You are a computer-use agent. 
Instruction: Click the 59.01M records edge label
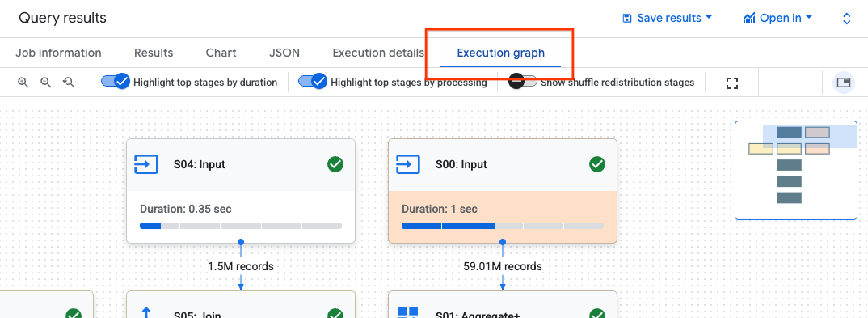click(x=503, y=266)
